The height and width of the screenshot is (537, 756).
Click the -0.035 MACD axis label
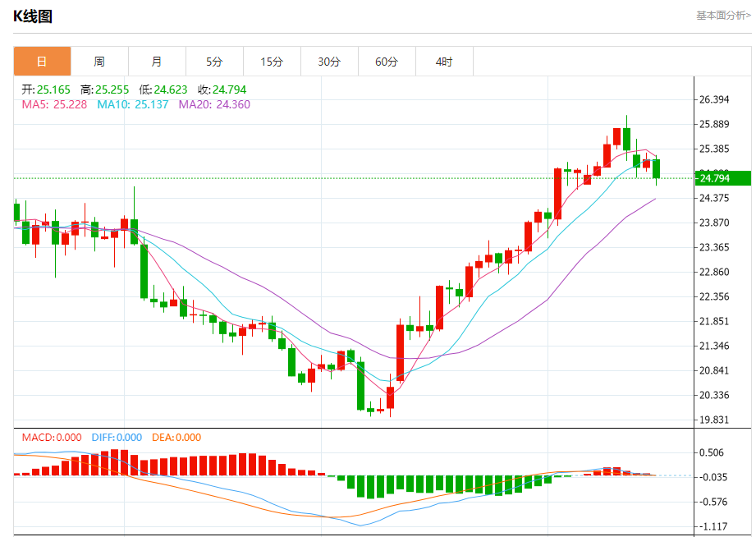(713, 477)
